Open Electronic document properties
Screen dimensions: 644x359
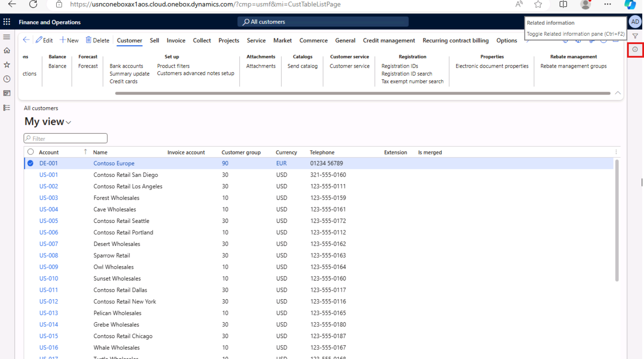(492, 66)
